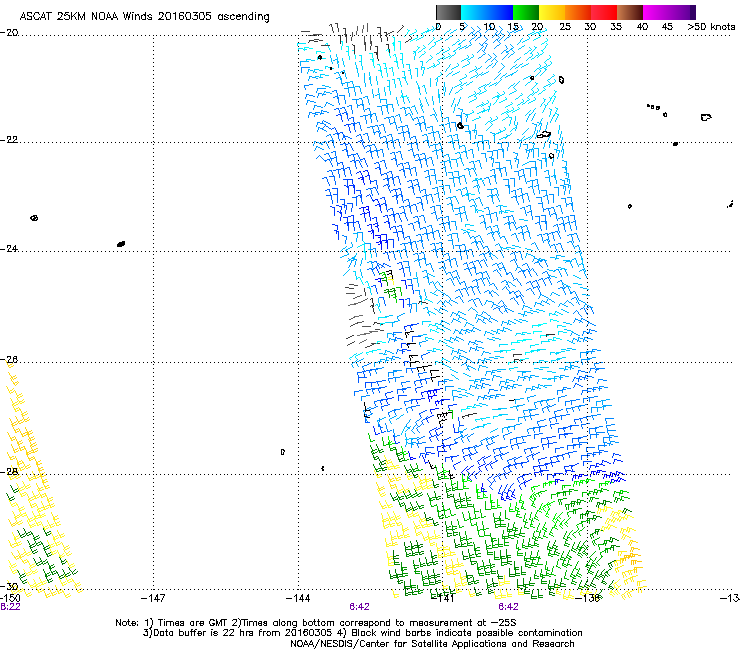Click the "-26" latitude axis label

(9, 360)
